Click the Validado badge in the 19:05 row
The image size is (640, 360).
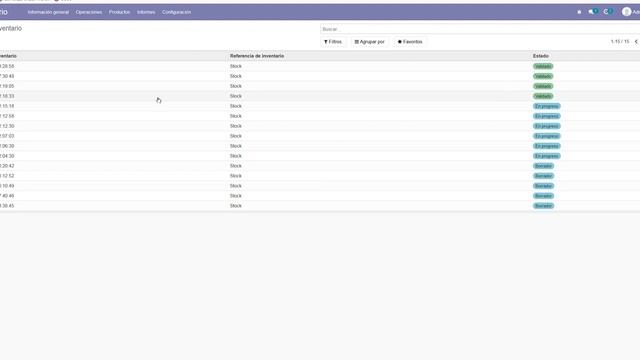coord(543,86)
